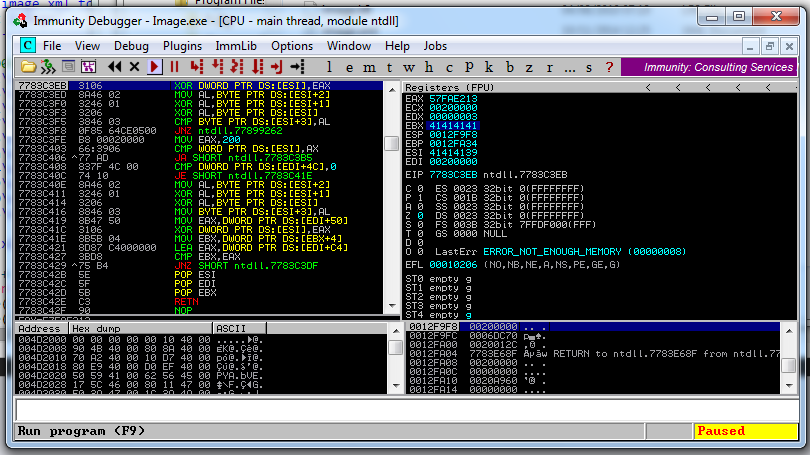Click the Run program play icon

[154, 67]
